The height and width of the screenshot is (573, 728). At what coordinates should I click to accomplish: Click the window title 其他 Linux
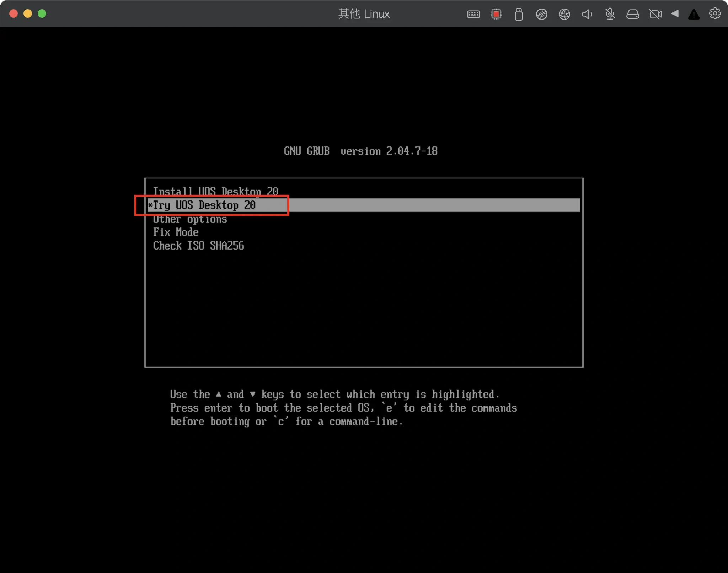pos(364,14)
